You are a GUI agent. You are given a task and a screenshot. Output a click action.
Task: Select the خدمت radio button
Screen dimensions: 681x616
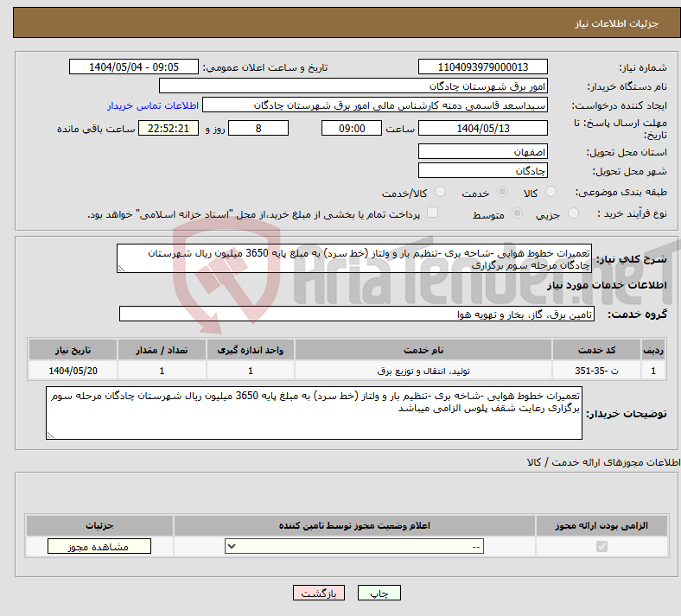click(x=502, y=192)
